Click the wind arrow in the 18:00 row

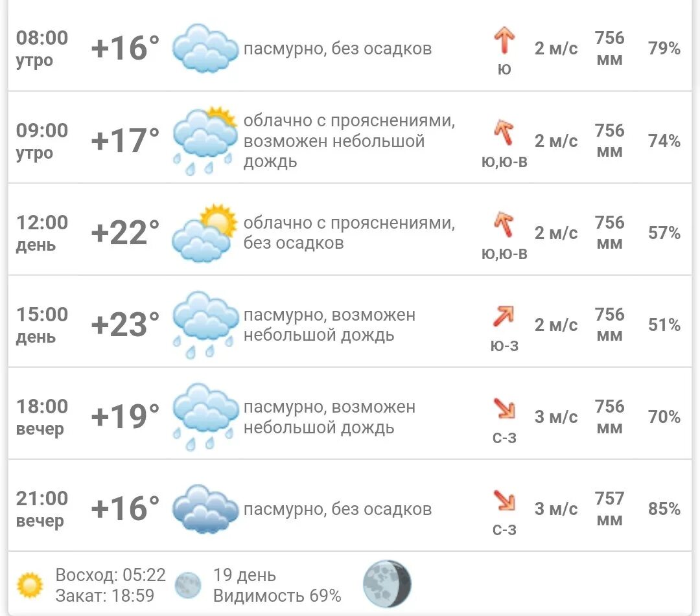(x=504, y=409)
